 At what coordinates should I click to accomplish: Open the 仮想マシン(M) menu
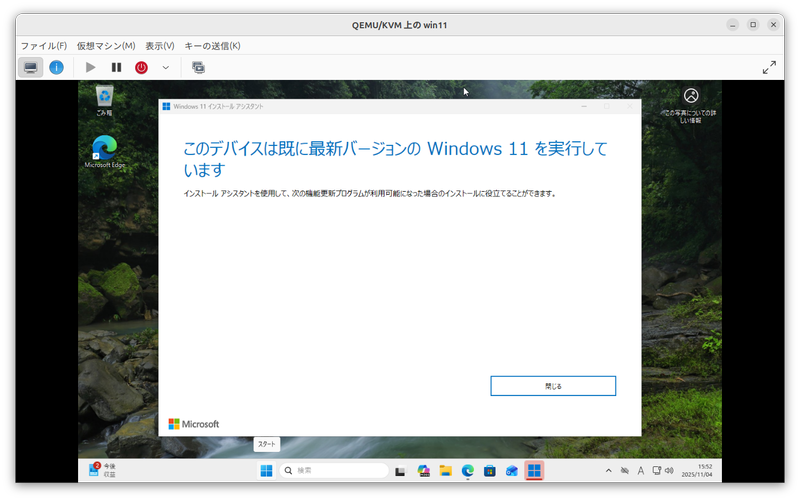click(106, 46)
